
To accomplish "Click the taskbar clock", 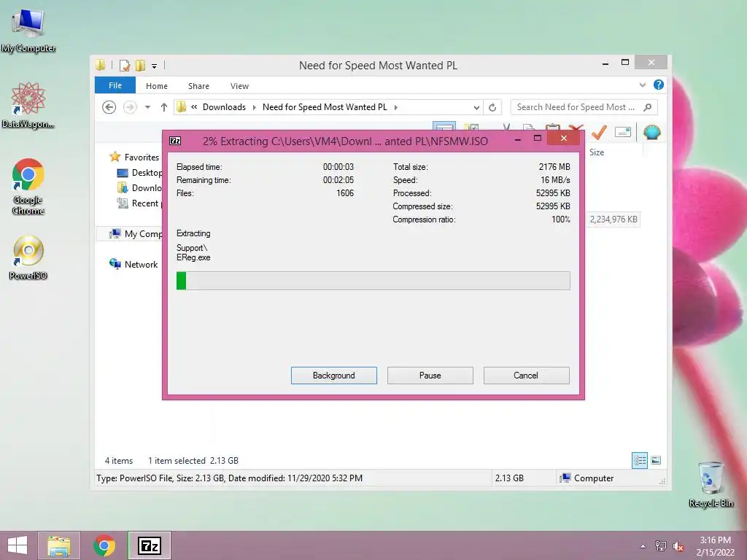I will coord(715,546).
